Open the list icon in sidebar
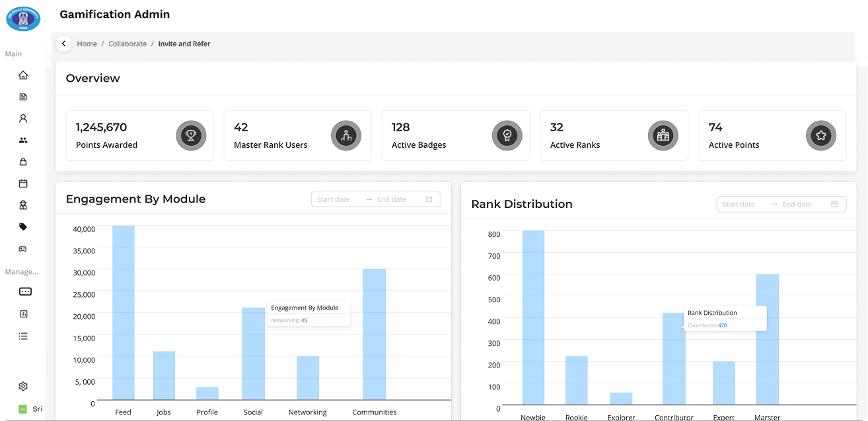 (x=23, y=336)
